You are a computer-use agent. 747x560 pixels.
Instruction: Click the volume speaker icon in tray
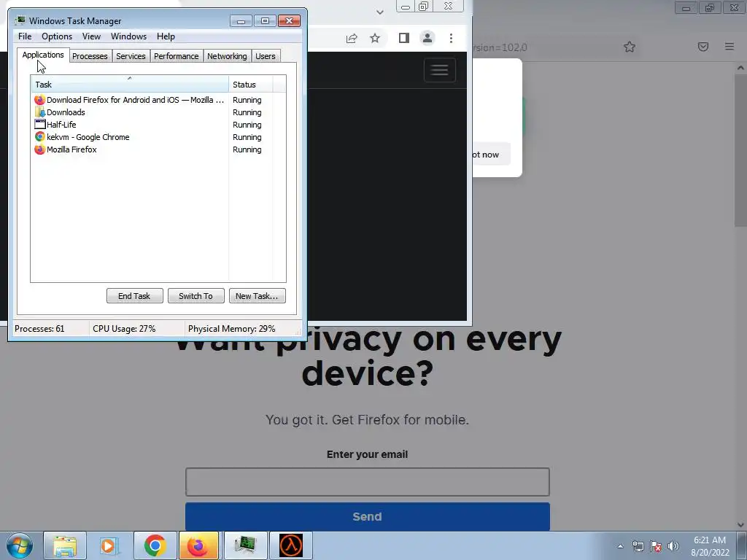(x=673, y=546)
